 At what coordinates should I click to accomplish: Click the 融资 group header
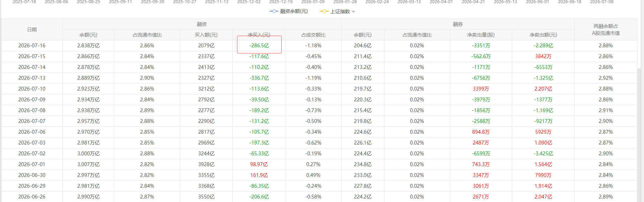point(202,24)
